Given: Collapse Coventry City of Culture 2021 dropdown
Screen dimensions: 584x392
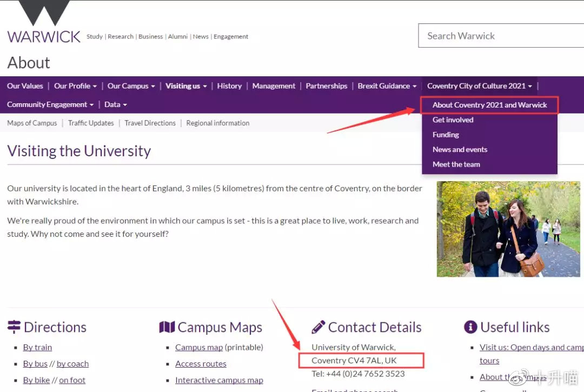Looking at the screenshot, I should [480, 86].
